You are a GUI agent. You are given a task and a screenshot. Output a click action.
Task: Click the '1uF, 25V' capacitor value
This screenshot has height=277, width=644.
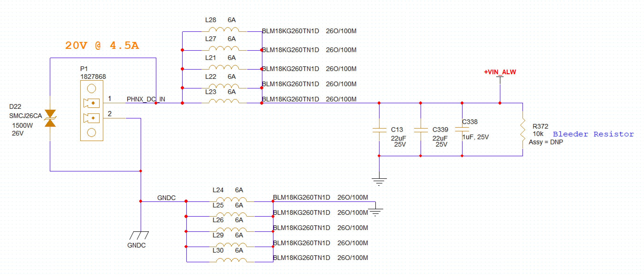coord(475,137)
